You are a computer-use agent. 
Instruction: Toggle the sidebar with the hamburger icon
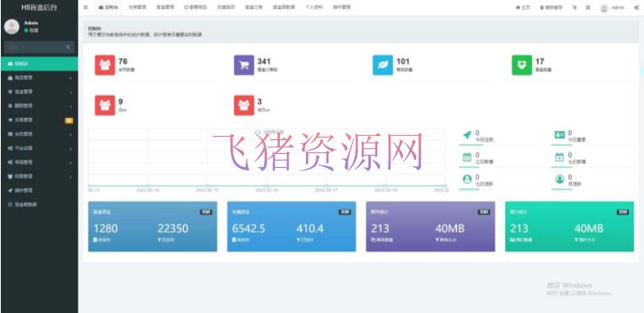click(85, 7)
